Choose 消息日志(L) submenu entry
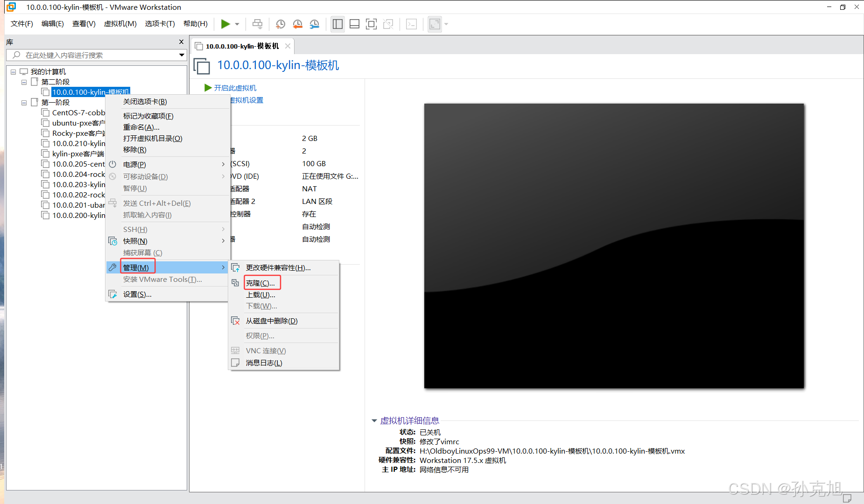This screenshot has width=864, height=504. click(x=264, y=363)
